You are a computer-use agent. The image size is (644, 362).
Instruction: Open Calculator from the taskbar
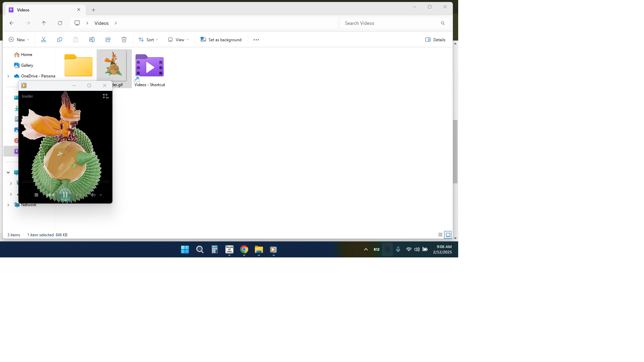tap(214, 249)
